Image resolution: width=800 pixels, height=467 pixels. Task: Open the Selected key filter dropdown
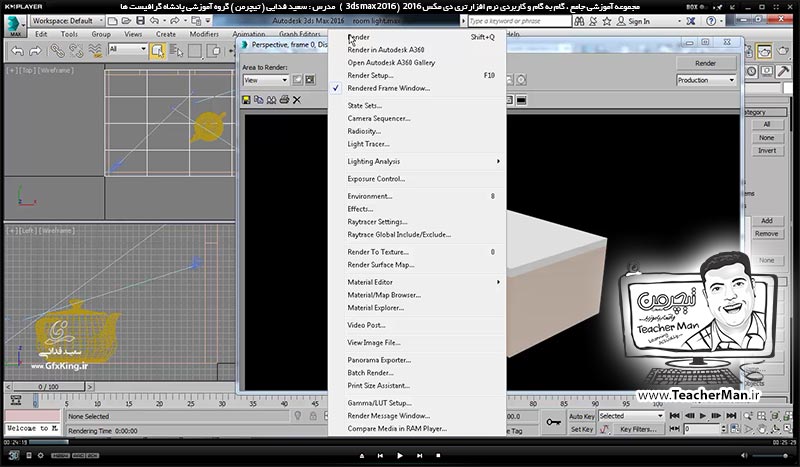pyautogui.click(x=632, y=416)
